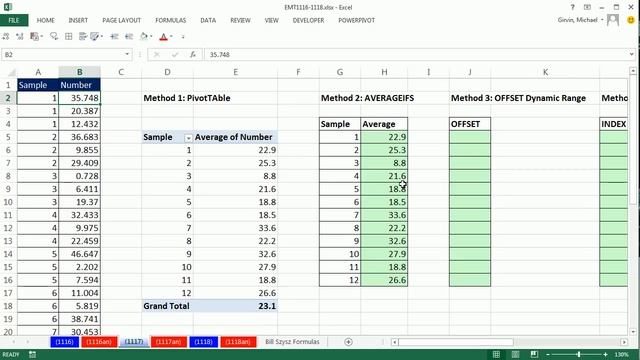Open the fill color dropdown arrow
Image resolution: width=640 pixels, height=360 pixels.
151,37
